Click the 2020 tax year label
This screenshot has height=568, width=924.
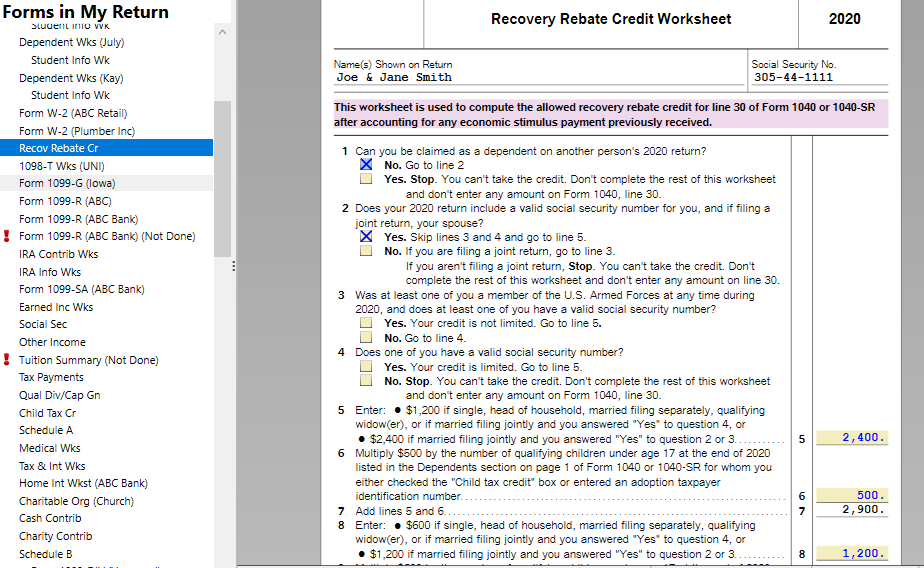[x=844, y=19]
